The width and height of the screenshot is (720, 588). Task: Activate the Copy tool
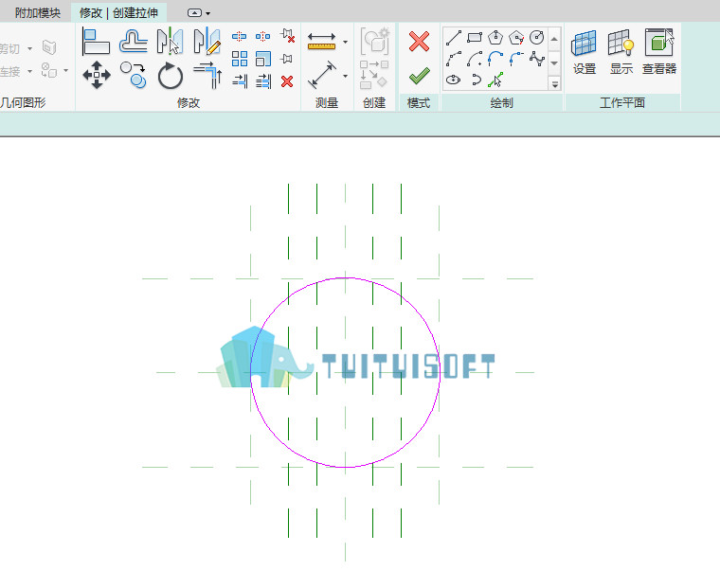coord(134,75)
